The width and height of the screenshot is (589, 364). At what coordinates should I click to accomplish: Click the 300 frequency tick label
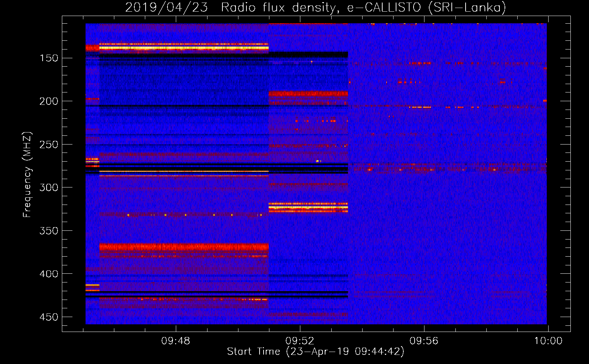tap(49, 187)
